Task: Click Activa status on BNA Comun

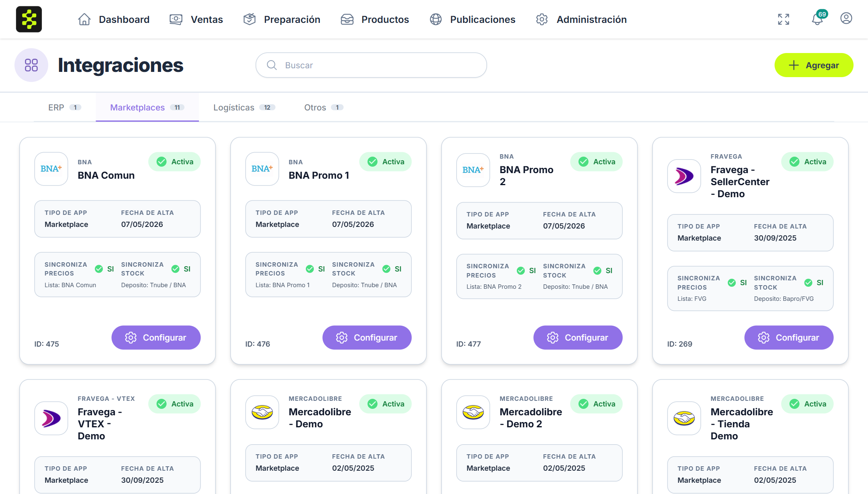Action: pos(174,161)
